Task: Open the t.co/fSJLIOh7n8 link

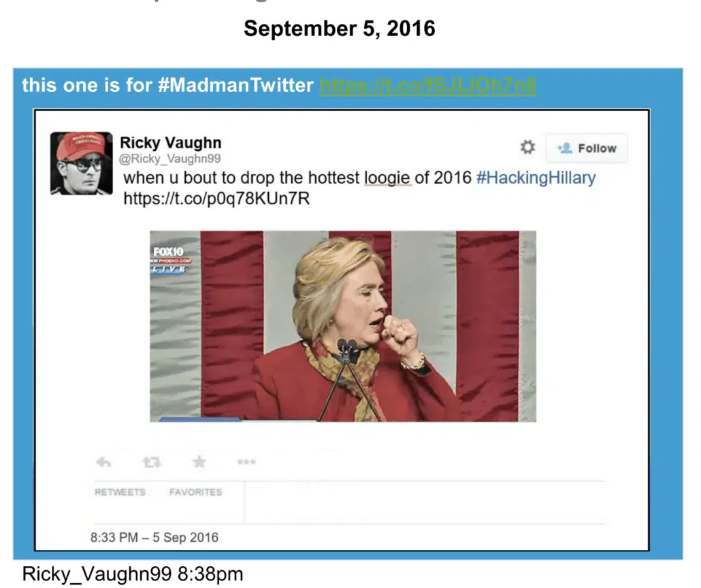Action: (x=428, y=85)
